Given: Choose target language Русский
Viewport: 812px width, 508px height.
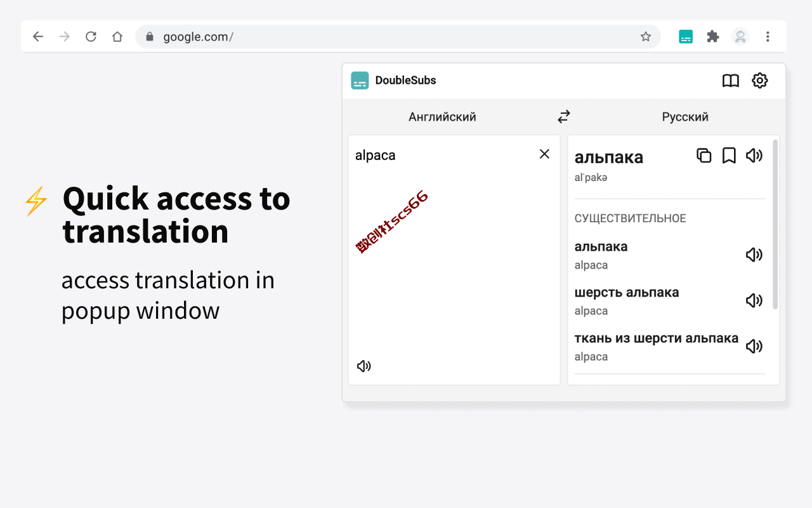Looking at the screenshot, I should point(685,117).
